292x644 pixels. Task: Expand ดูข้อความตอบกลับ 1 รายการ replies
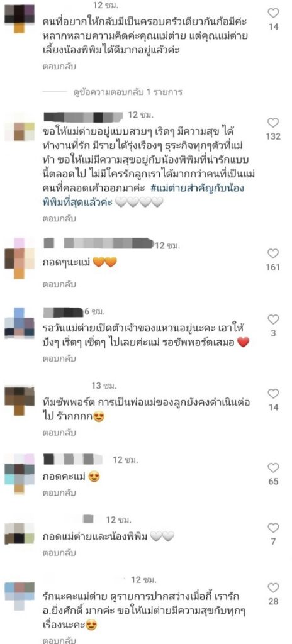tap(128, 92)
